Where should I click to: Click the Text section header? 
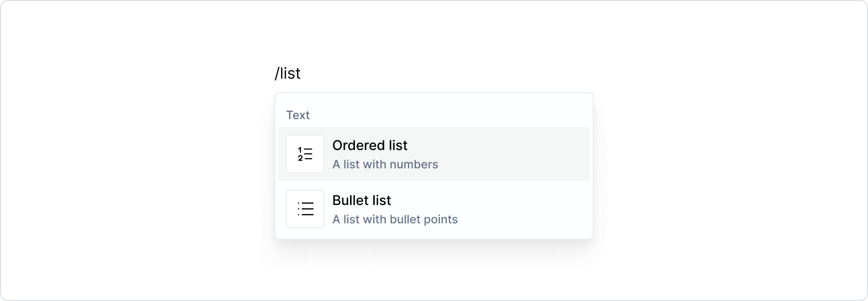pos(298,115)
